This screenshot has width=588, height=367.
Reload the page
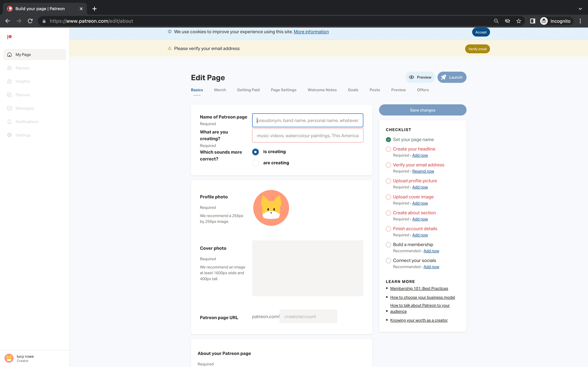[x=30, y=21]
